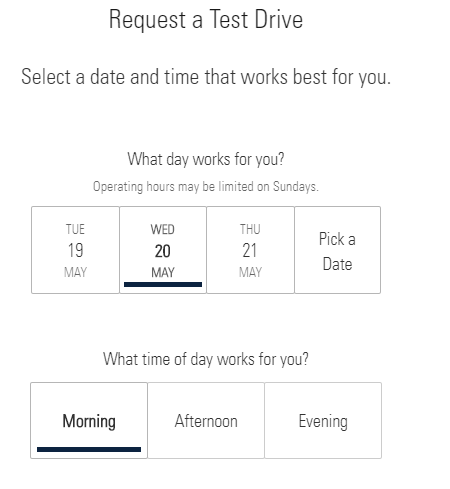The image size is (450, 489).
Task: Click the Sundays operating hours notice
Action: pos(206,187)
